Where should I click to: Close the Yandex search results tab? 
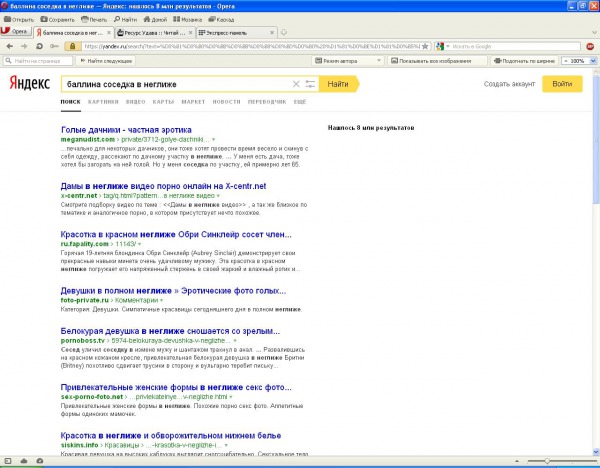[109, 33]
